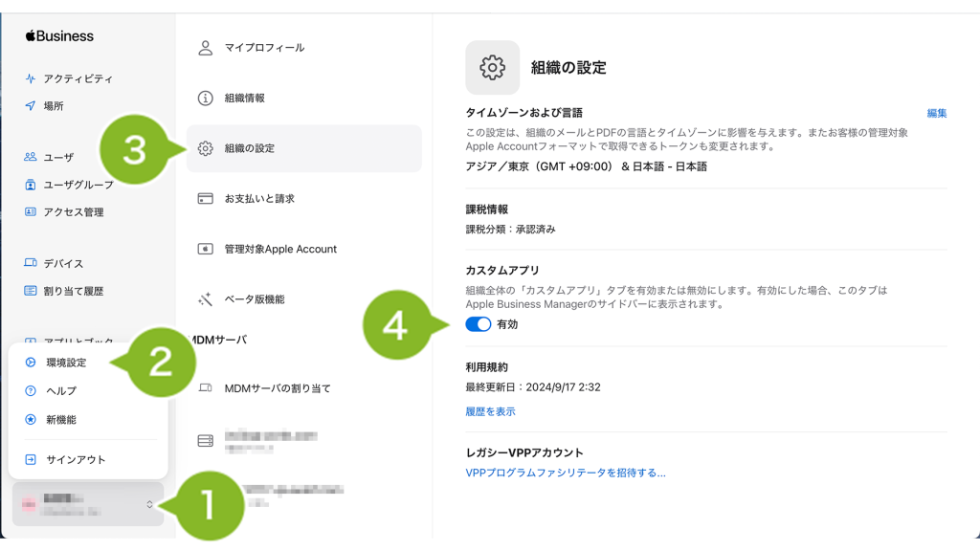980x551 pixels.
Task: Click the ヘルプ question mark icon
Action: 30,391
